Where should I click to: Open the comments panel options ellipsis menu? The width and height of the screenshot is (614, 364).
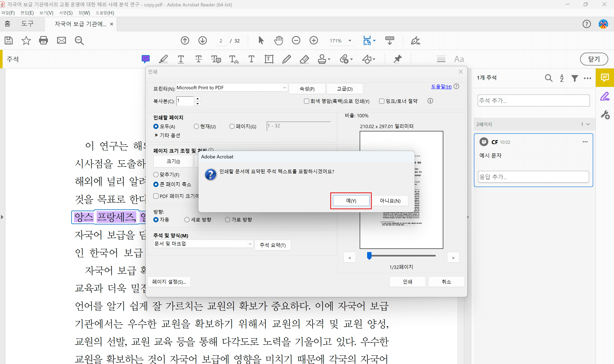tap(587, 78)
